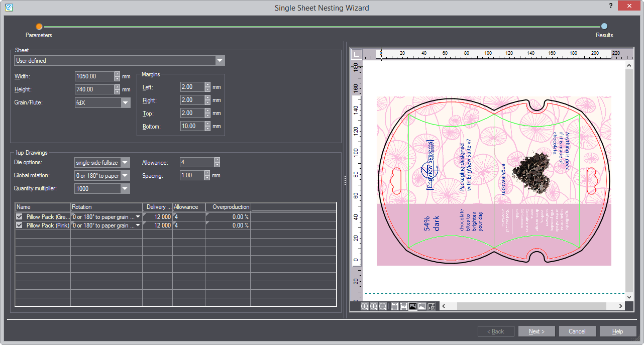Click the Height spinner arrows

[118, 89]
